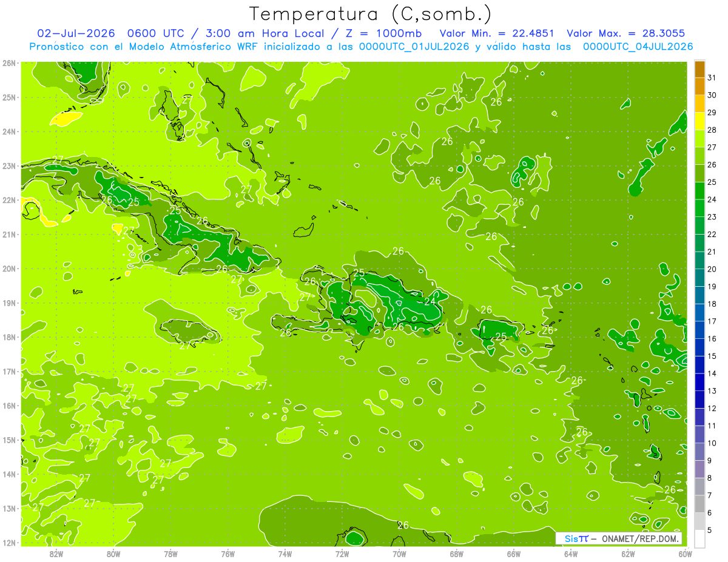Image resolution: width=728 pixels, height=562 pixels.
Task: Click the 72W longitude axis label
Action: point(342,554)
